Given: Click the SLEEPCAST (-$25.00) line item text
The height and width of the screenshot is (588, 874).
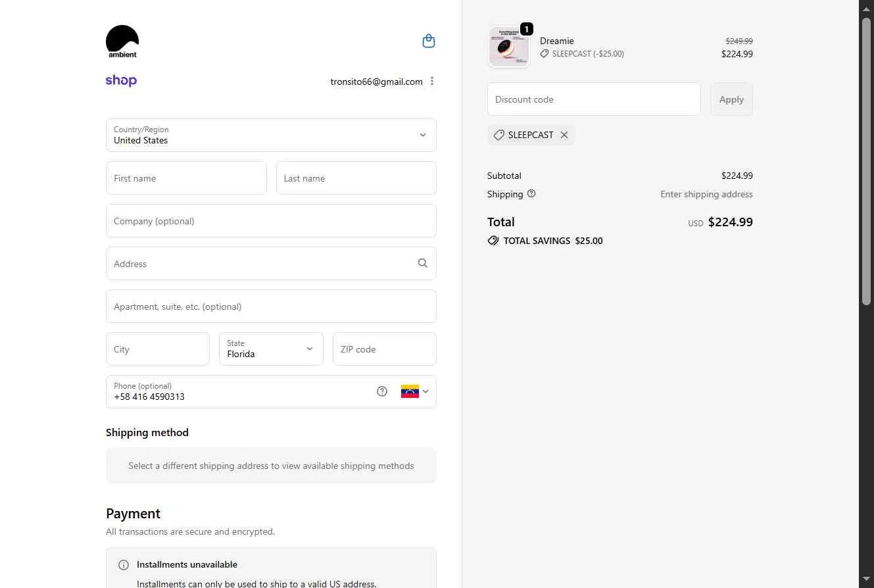Looking at the screenshot, I should point(588,54).
